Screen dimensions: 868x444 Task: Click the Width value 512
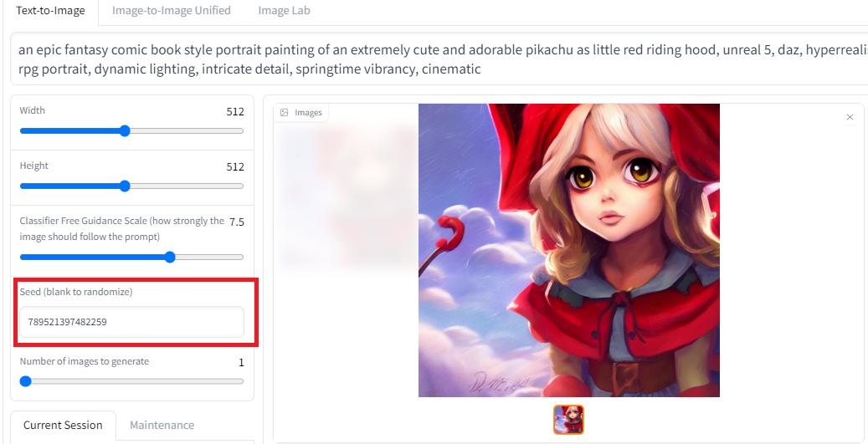tap(235, 112)
